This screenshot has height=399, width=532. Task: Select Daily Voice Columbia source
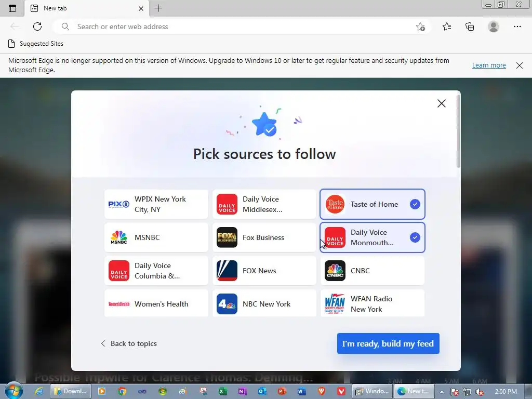click(x=156, y=271)
